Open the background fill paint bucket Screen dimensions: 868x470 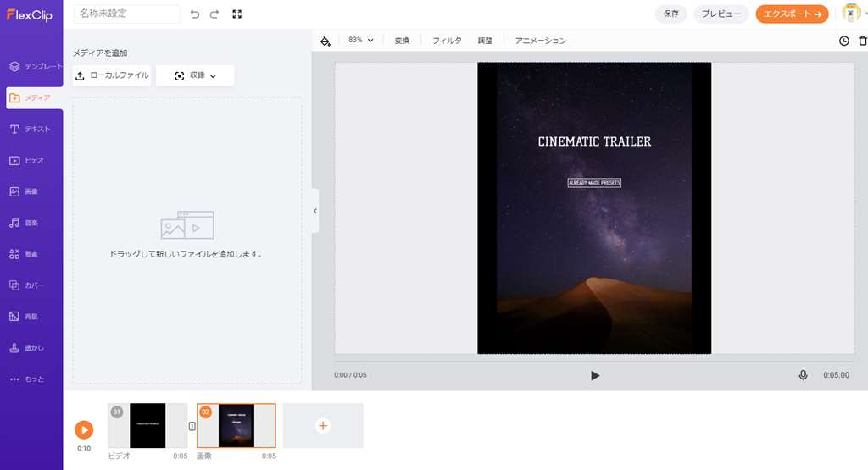coord(325,41)
